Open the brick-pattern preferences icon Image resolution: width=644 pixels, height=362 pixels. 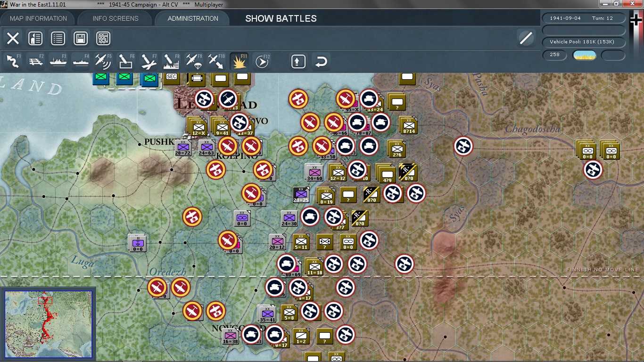pos(103,39)
